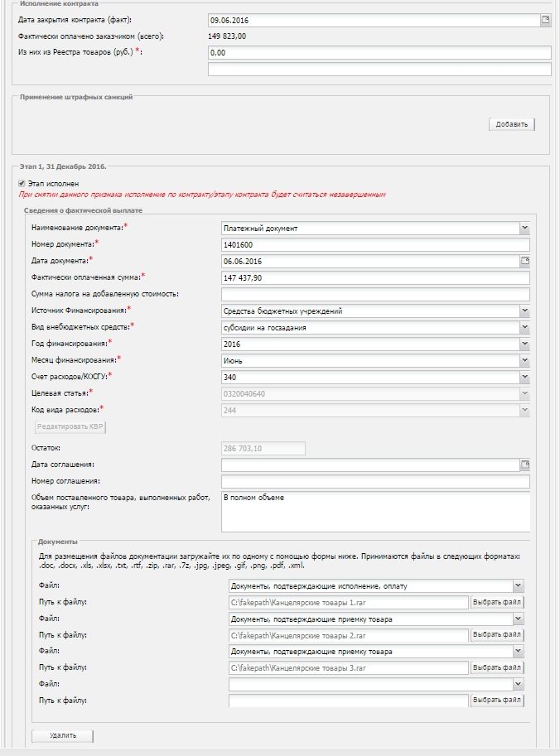Click 'Номер документа' field with 1401600
Screen dimensions: 560x756
(375, 244)
